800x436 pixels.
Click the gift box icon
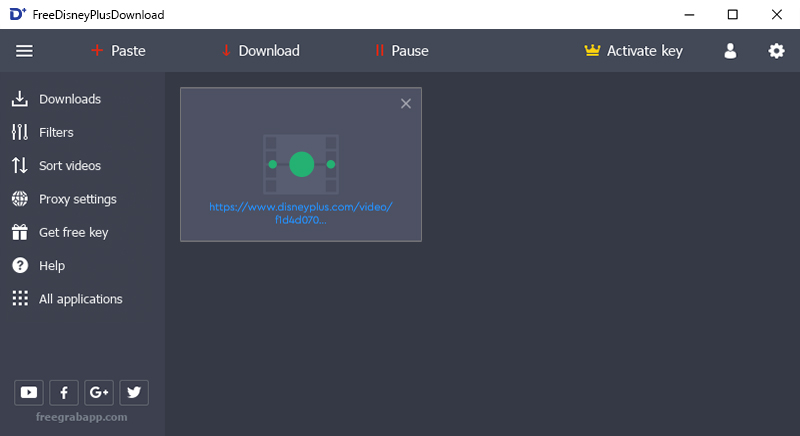tap(20, 232)
